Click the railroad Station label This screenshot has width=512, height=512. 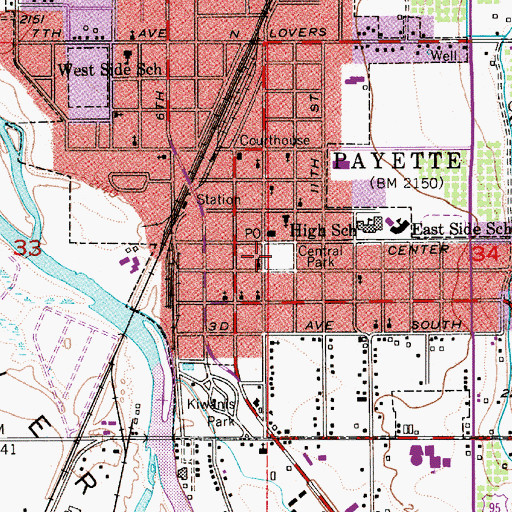(x=218, y=199)
